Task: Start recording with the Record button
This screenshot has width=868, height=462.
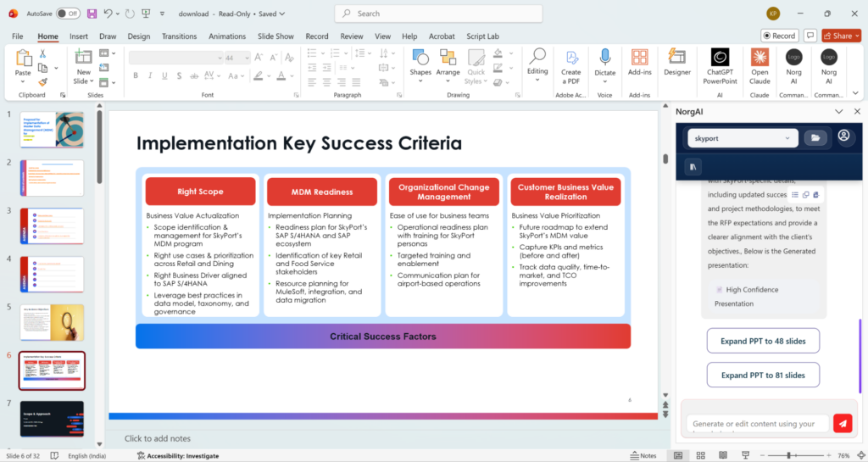Action: (779, 36)
